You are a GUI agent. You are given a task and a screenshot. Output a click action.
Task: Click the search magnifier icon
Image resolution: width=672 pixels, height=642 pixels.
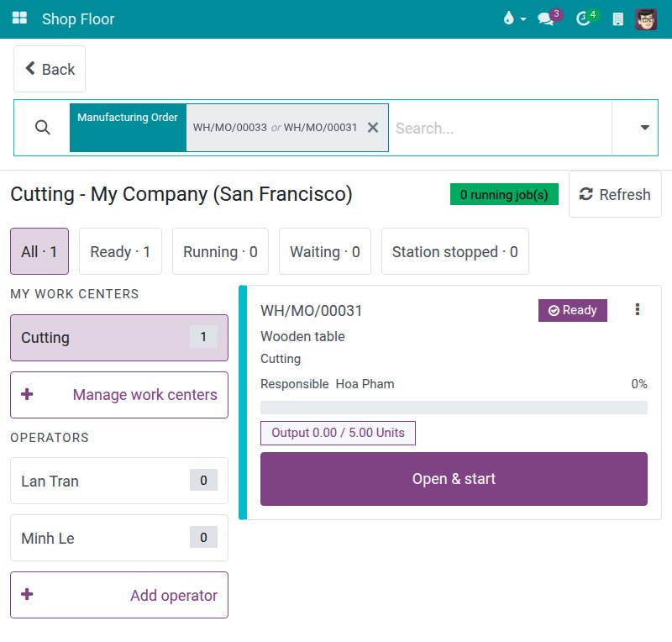tap(42, 128)
